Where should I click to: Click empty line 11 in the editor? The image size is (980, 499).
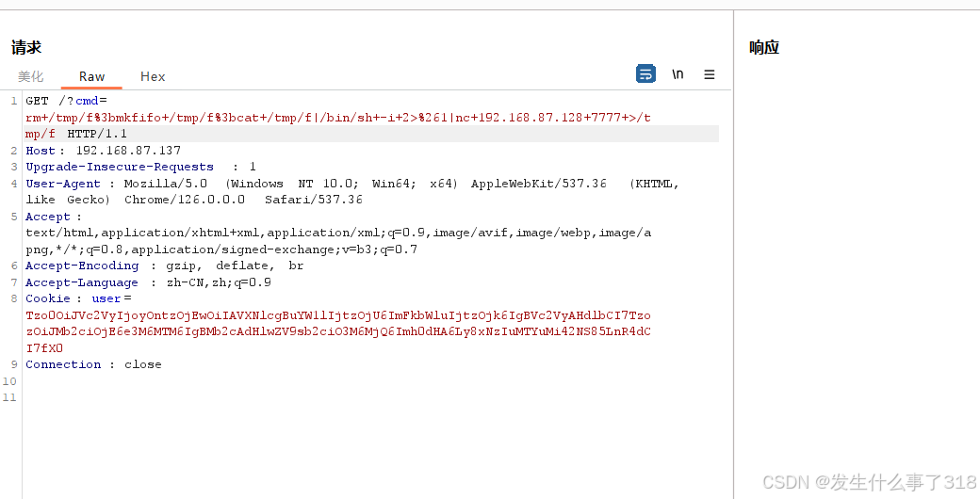pyautogui.click(x=188, y=397)
